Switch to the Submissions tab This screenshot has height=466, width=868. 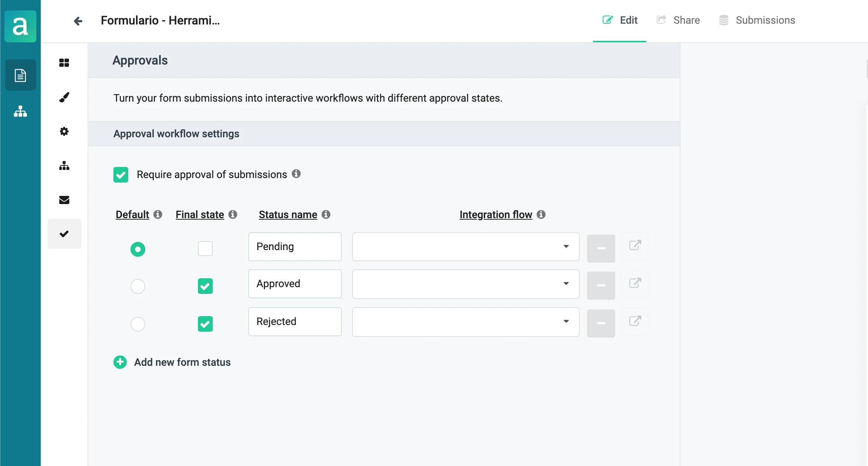[x=757, y=20]
